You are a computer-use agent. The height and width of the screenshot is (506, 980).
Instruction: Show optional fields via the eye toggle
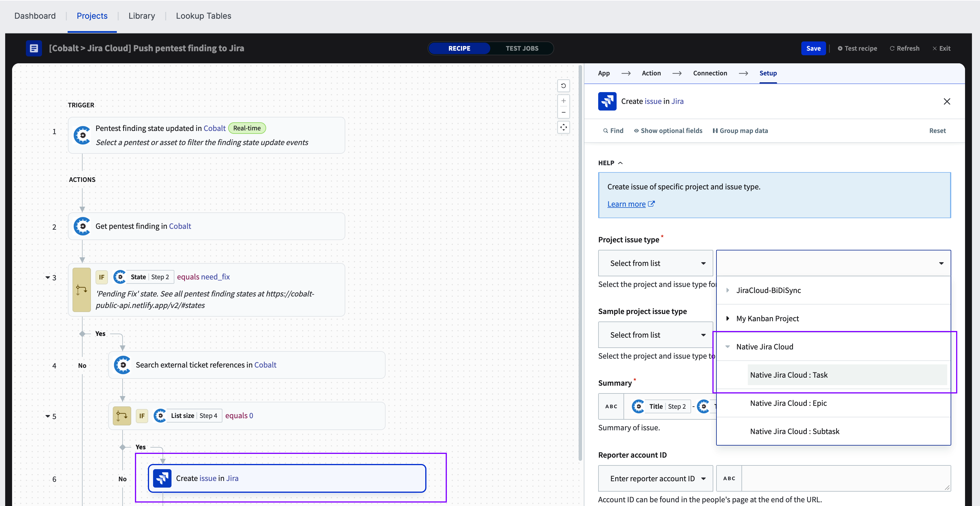point(668,131)
